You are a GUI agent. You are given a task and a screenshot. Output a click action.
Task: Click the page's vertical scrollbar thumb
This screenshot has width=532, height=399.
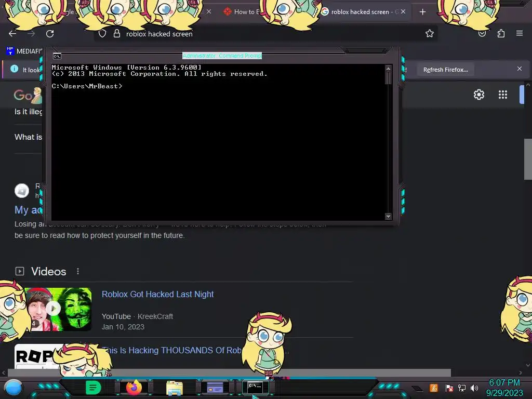528,159
